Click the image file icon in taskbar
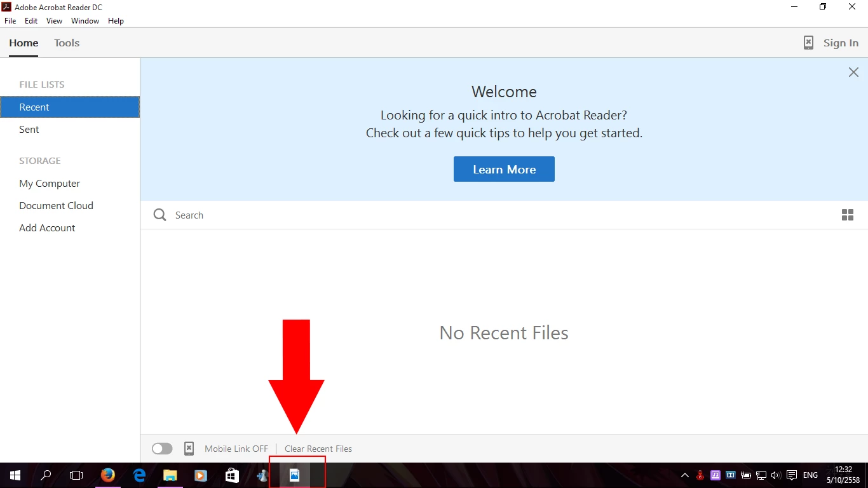 (294, 475)
